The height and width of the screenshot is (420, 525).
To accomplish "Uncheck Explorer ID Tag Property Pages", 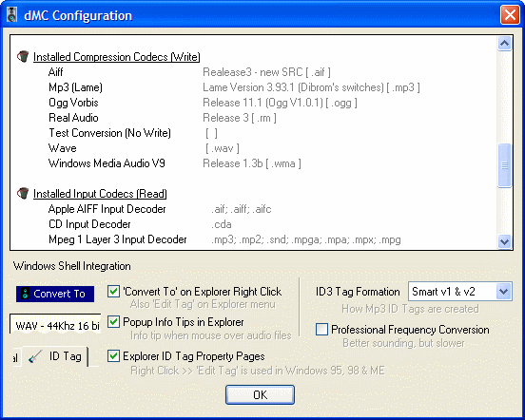I will point(113,355).
